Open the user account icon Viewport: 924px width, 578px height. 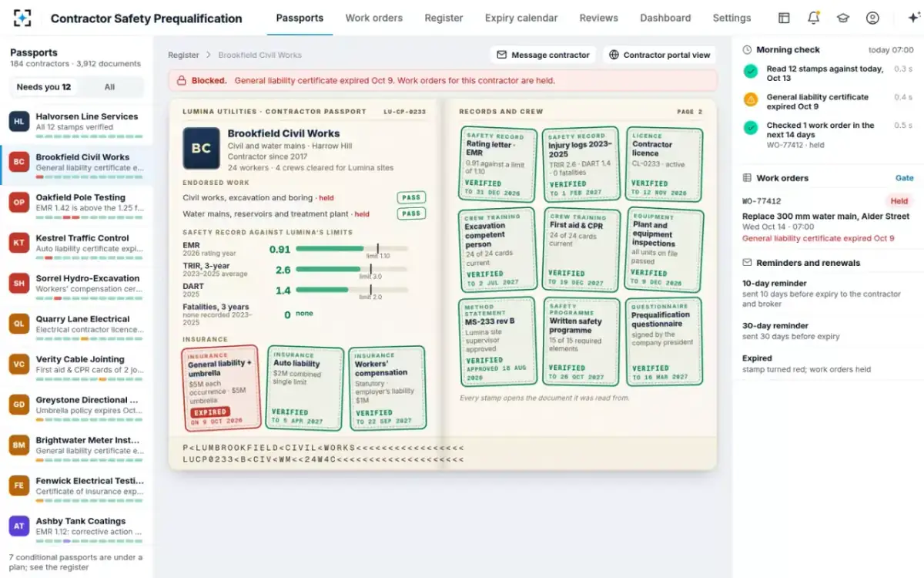[x=872, y=18]
